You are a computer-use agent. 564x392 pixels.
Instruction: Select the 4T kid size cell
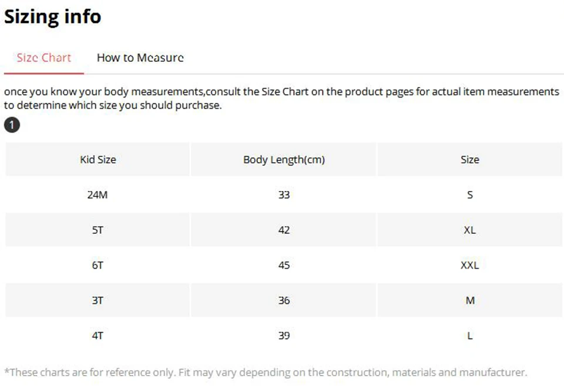click(98, 336)
